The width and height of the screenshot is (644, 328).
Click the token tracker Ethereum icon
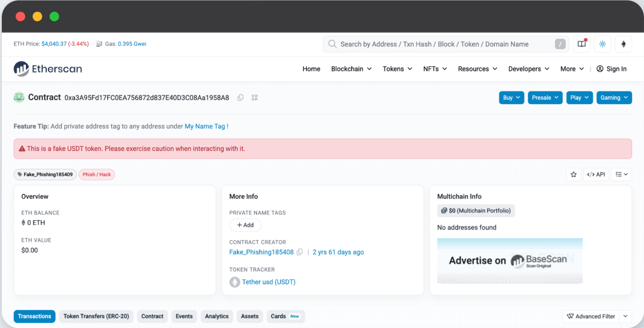(x=235, y=282)
